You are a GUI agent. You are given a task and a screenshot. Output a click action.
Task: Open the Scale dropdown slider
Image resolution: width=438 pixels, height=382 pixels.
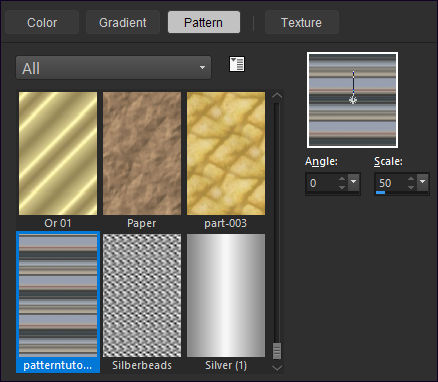[423, 182]
